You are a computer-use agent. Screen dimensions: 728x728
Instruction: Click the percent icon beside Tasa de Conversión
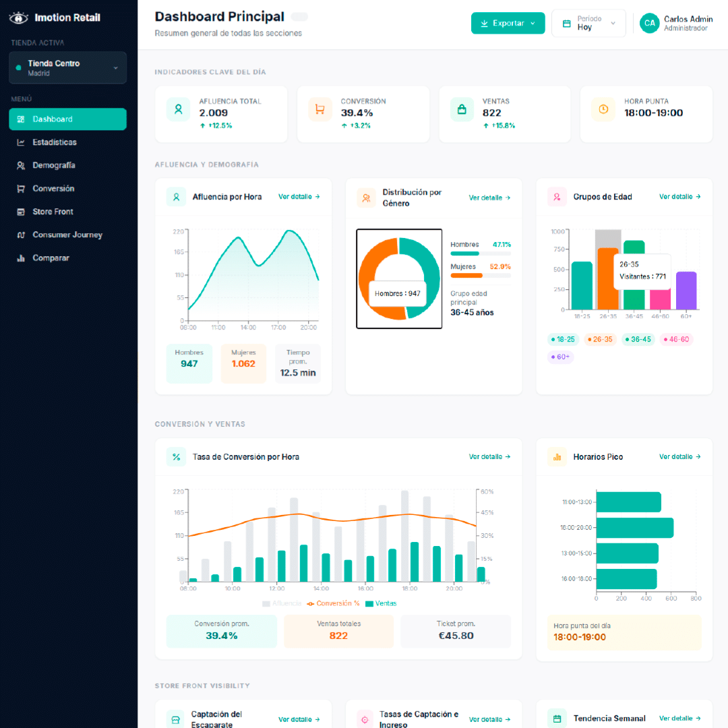click(x=177, y=457)
